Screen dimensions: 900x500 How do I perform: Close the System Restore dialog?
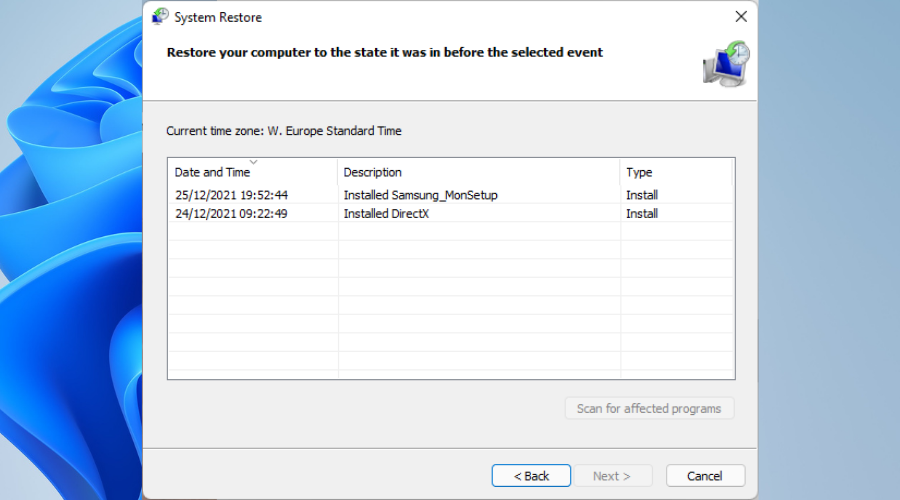pos(741,17)
